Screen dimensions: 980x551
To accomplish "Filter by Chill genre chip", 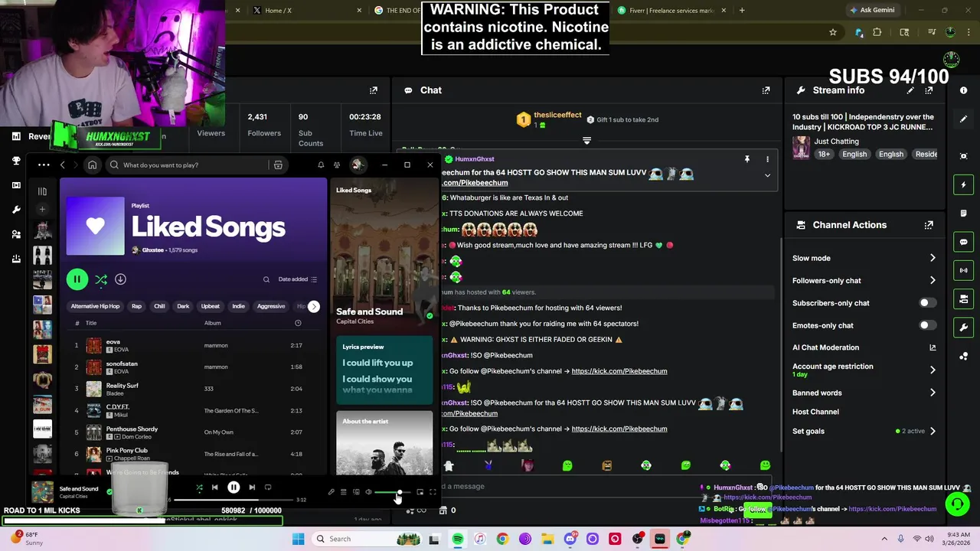I will [159, 306].
